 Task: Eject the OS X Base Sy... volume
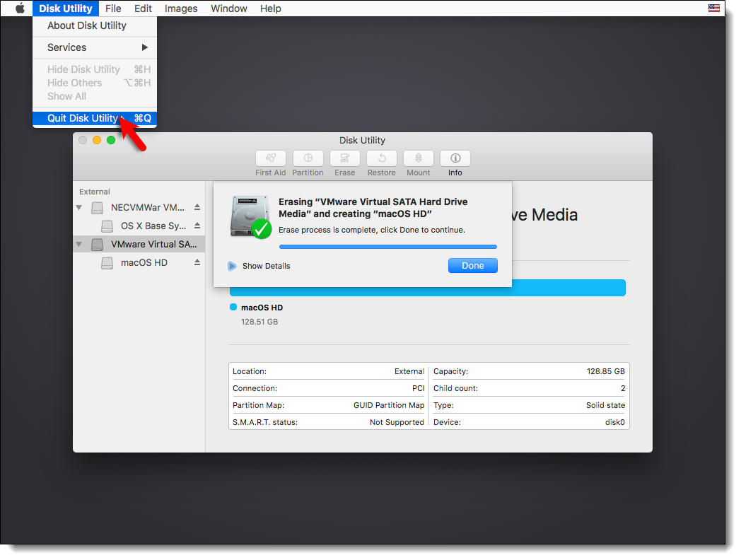tap(197, 226)
